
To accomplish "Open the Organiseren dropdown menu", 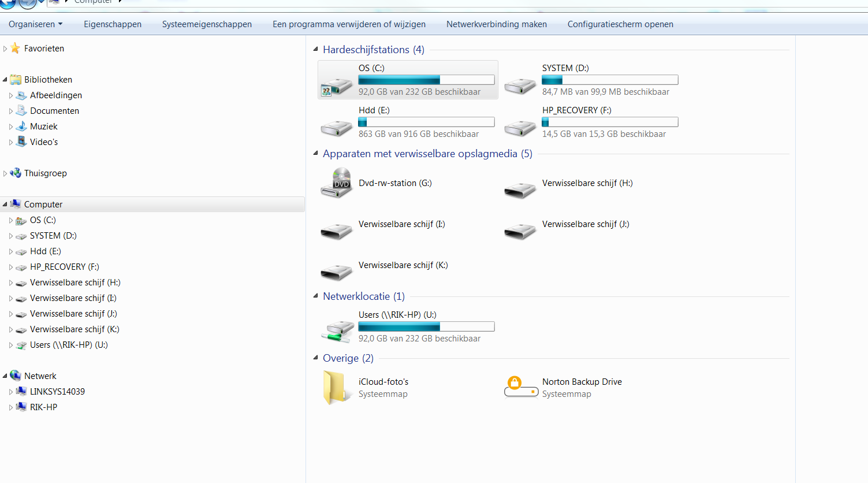I will [35, 24].
